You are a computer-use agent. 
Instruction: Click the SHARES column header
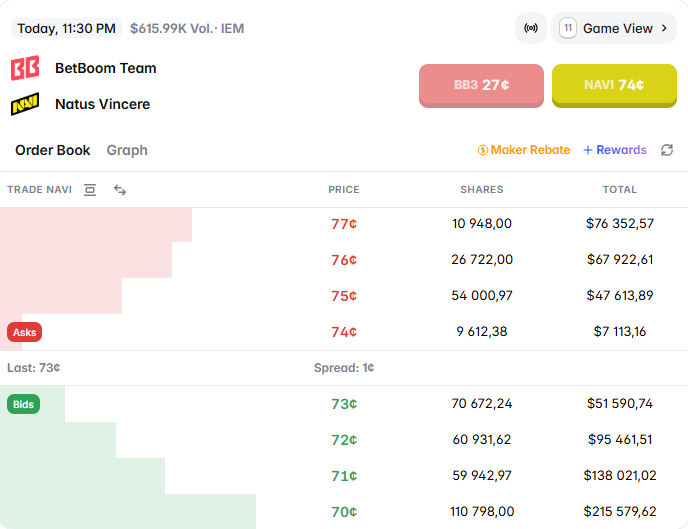[482, 189]
